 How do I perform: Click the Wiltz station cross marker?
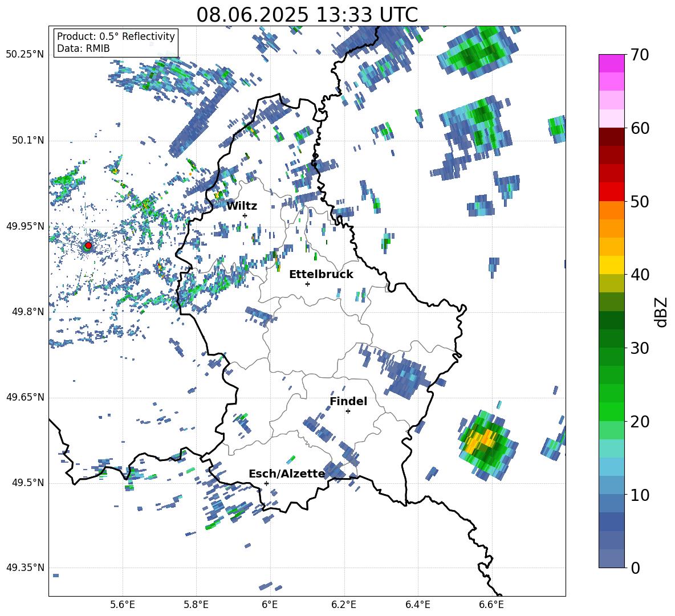point(245,215)
